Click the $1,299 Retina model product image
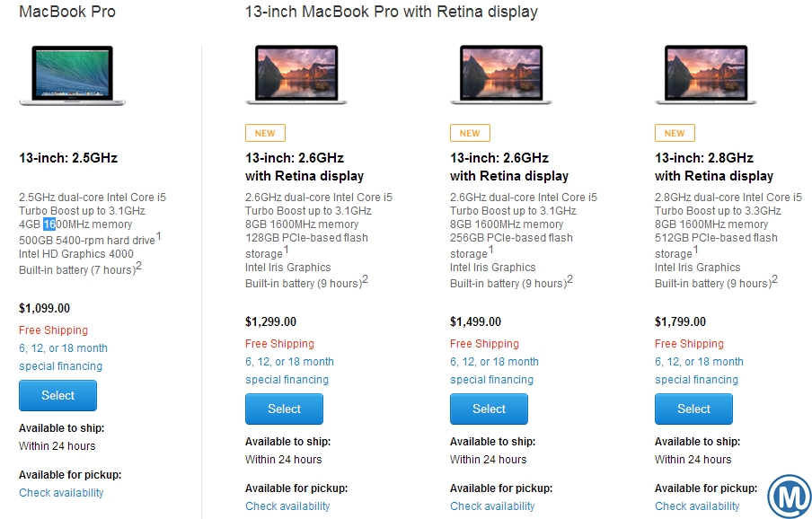 [x=296, y=74]
